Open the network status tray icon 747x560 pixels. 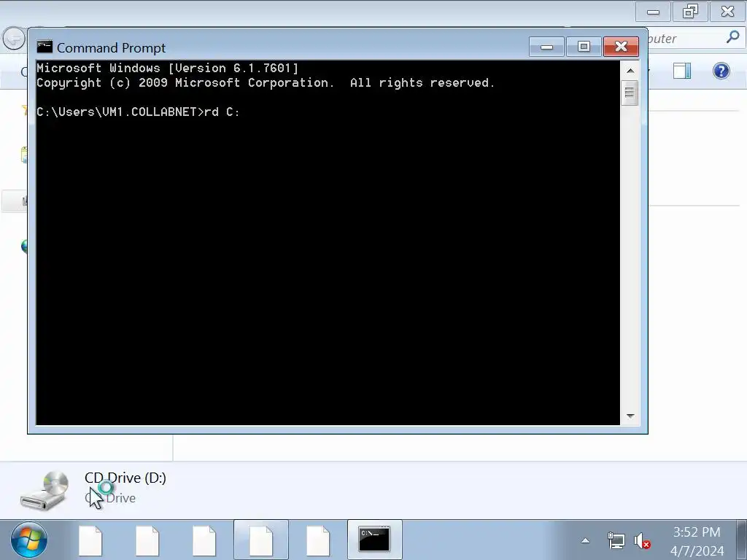[616, 540]
